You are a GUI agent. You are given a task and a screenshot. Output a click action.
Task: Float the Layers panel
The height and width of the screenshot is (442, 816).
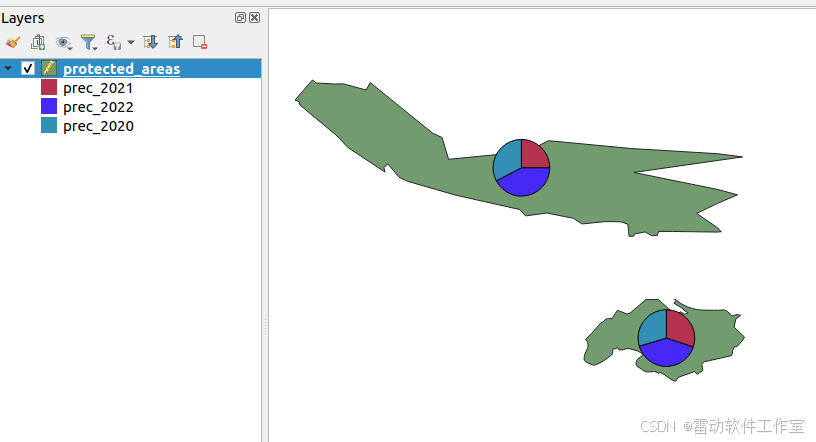coord(240,18)
